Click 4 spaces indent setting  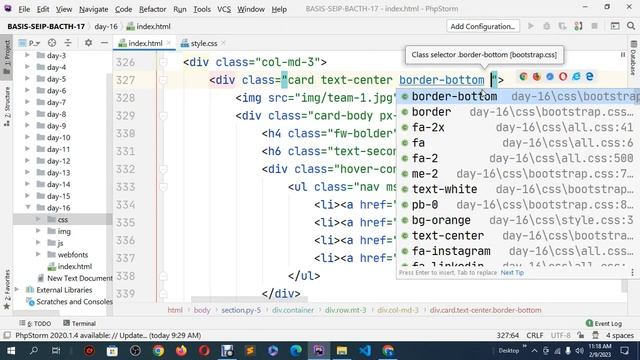[x=619, y=335]
